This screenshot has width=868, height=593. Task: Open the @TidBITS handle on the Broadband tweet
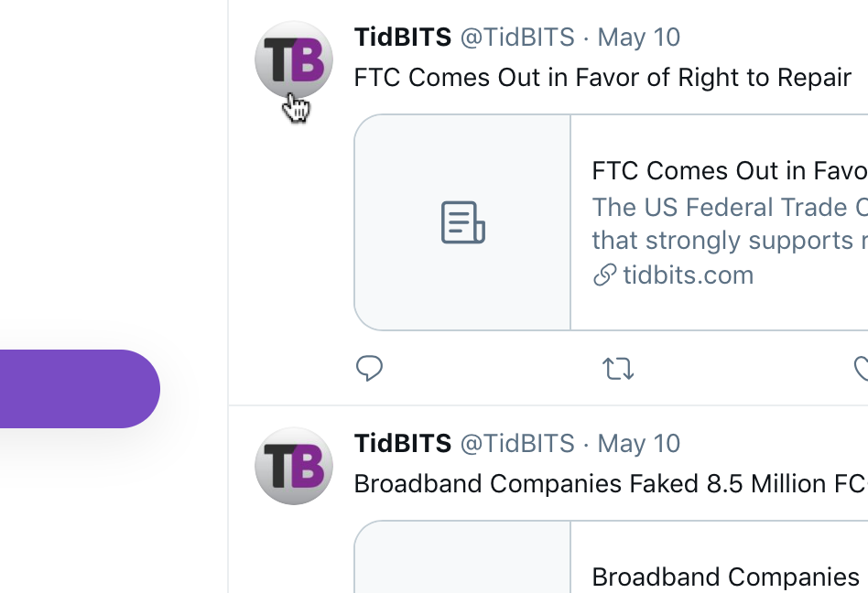point(517,444)
